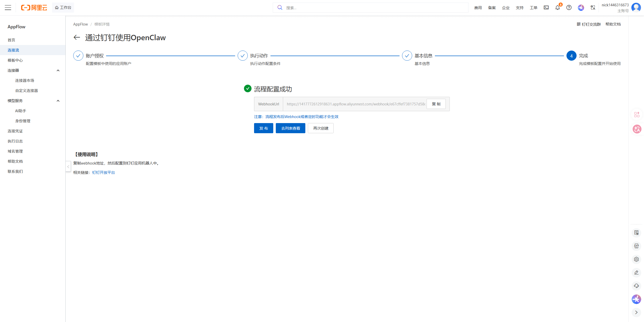Expand the right panel chevron at bottom
Screen dimensions: 644x322
(636, 312)
